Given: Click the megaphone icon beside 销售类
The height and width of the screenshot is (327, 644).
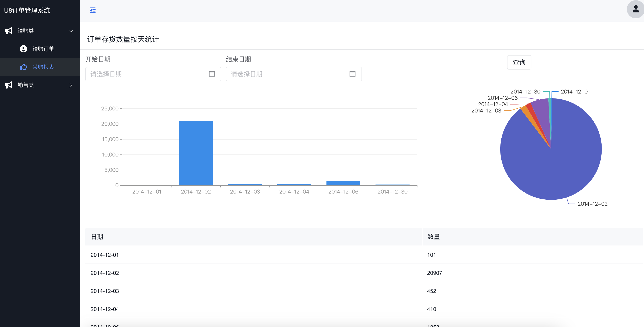Looking at the screenshot, I should [x=9, y=85].
